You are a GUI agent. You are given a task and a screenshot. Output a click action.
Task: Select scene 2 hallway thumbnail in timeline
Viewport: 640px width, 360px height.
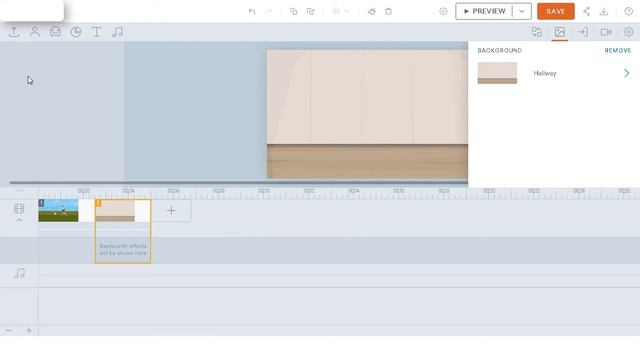pos(115,211)
